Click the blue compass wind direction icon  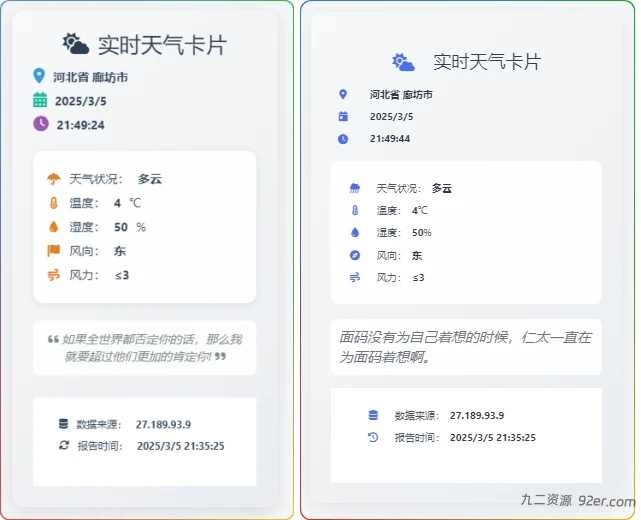point(355,255)
